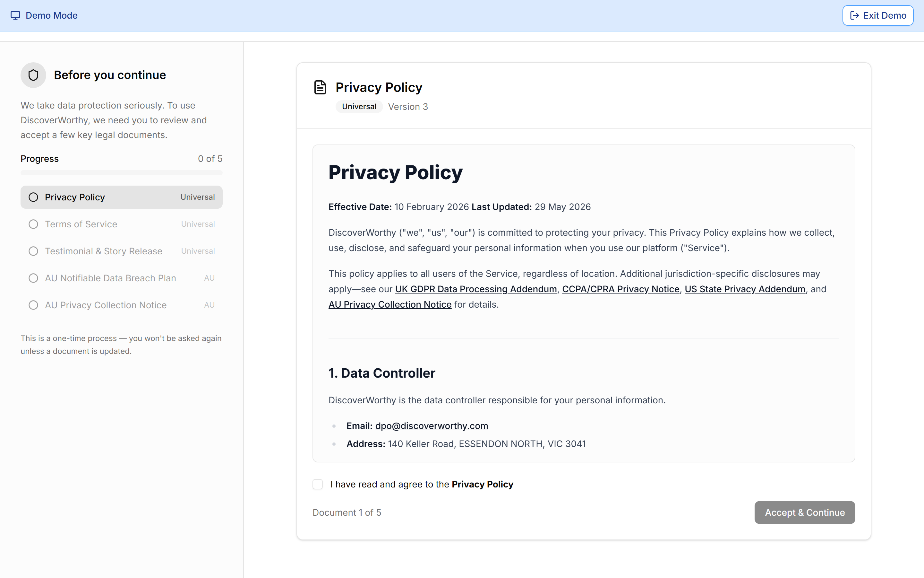The image size is (924, 578).
Task: Click the AU Privacy Collection Notice status circle
Action: pyautogui.click(x=33, y=305)
